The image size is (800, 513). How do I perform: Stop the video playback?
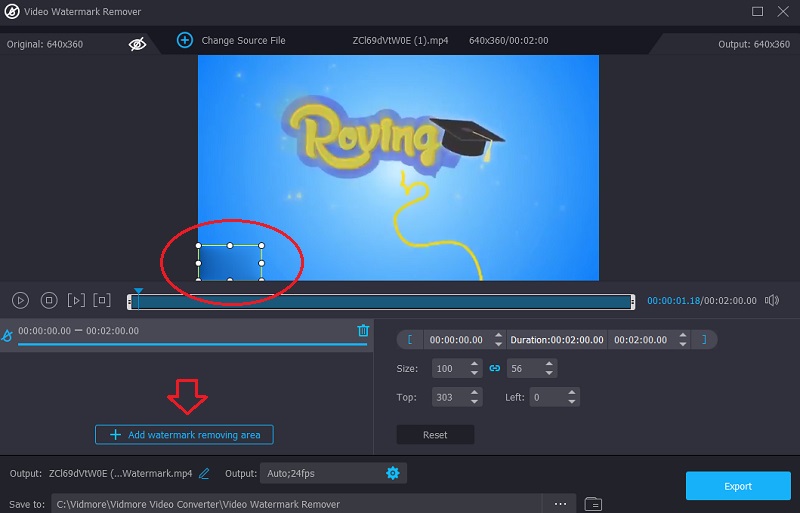[48, 300]
